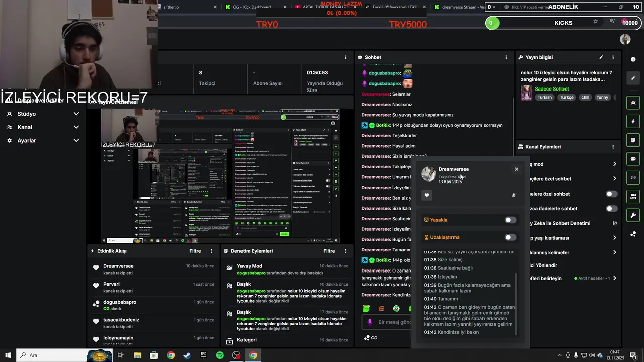Expand the hedefleri belirleyin chevron

click(614, 278)
